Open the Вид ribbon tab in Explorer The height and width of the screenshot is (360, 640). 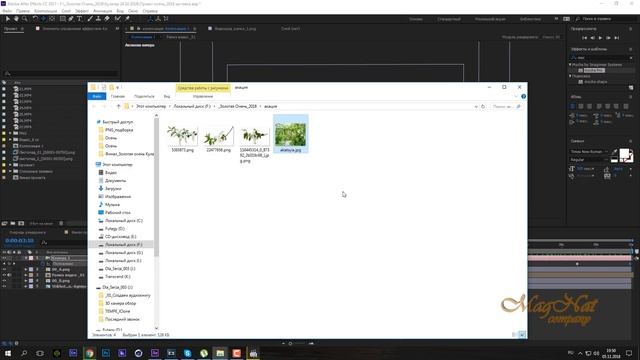point(167,96)
